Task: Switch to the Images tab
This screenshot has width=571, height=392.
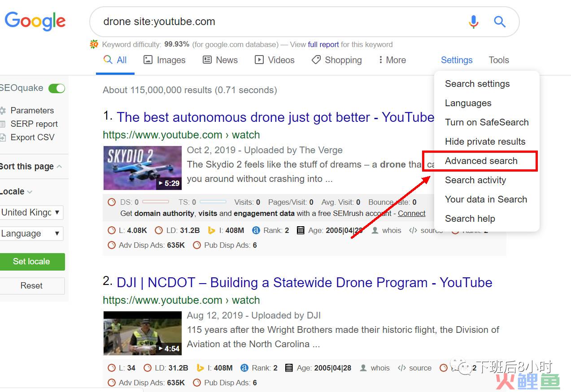Action: [x=164, y=60]
